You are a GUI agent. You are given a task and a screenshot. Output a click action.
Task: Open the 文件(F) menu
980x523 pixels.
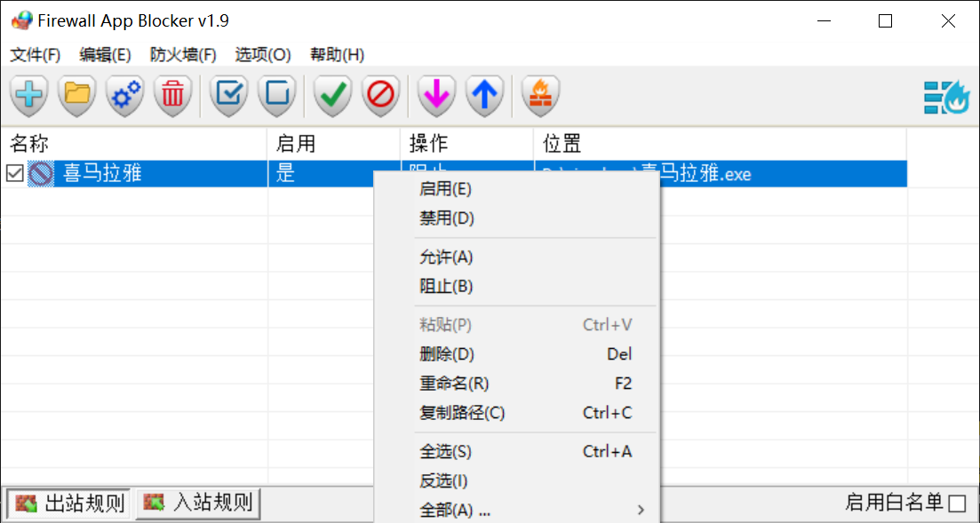tap(35, 55)
